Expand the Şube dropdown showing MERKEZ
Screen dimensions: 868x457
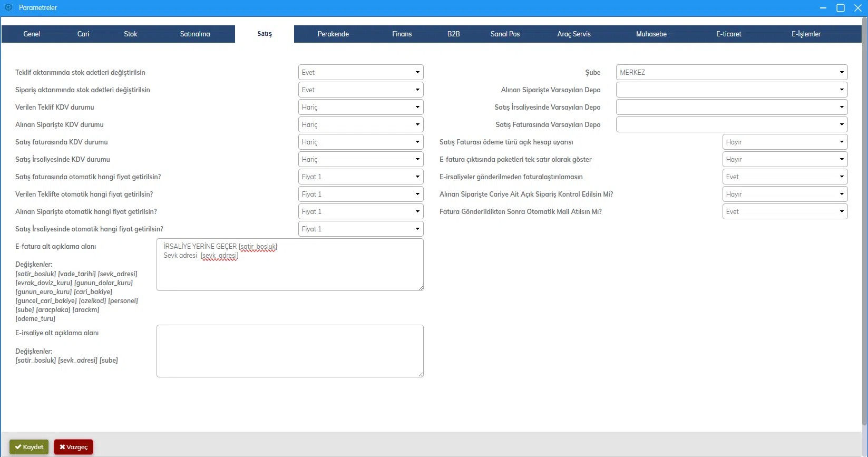tap(732, 72)
